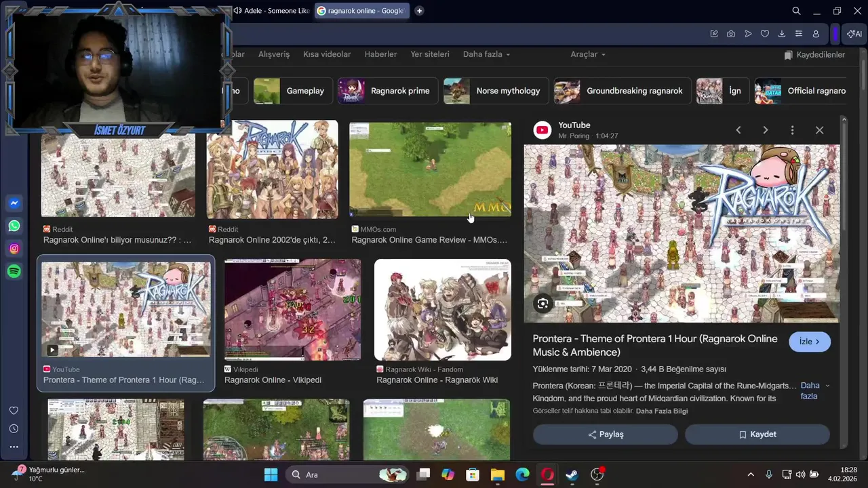The width and height of the screenshot is (868, 488).
Task: Open Microsoft Store from the taskbar
Action: [473, 474]
